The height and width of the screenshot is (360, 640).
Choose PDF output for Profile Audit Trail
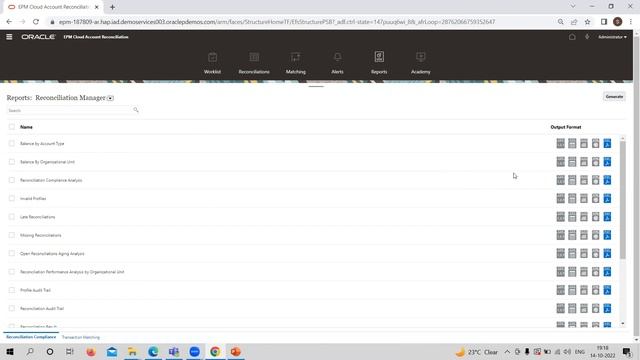607,290
